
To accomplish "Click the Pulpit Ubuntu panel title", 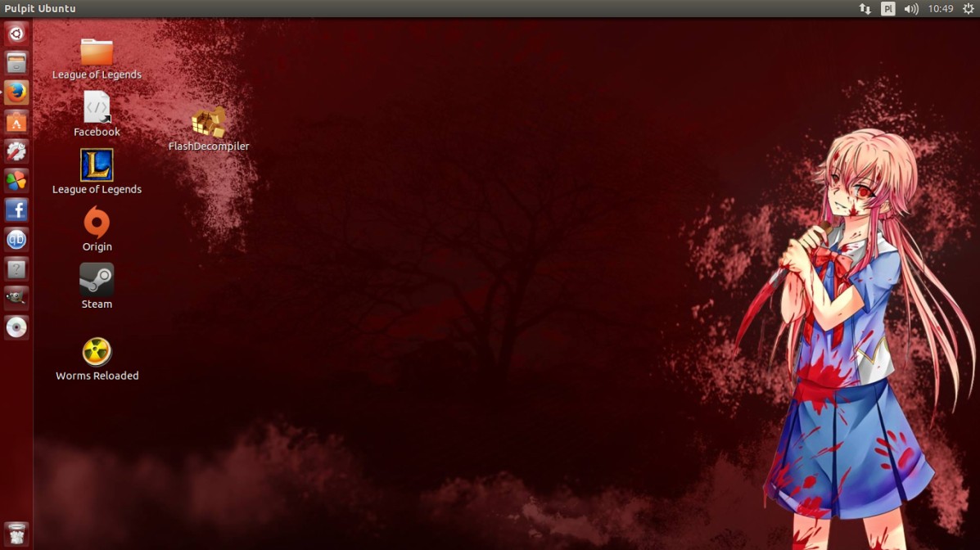I will point(40,9).
